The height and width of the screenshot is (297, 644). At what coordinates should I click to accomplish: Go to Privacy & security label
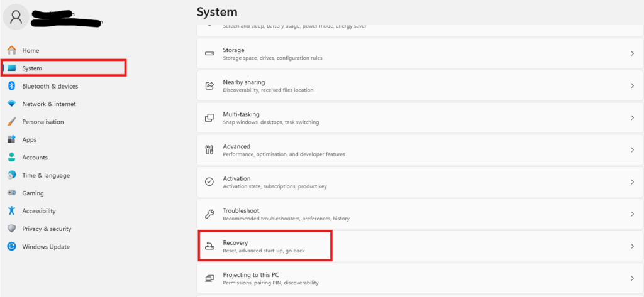[x=47, y=229]
